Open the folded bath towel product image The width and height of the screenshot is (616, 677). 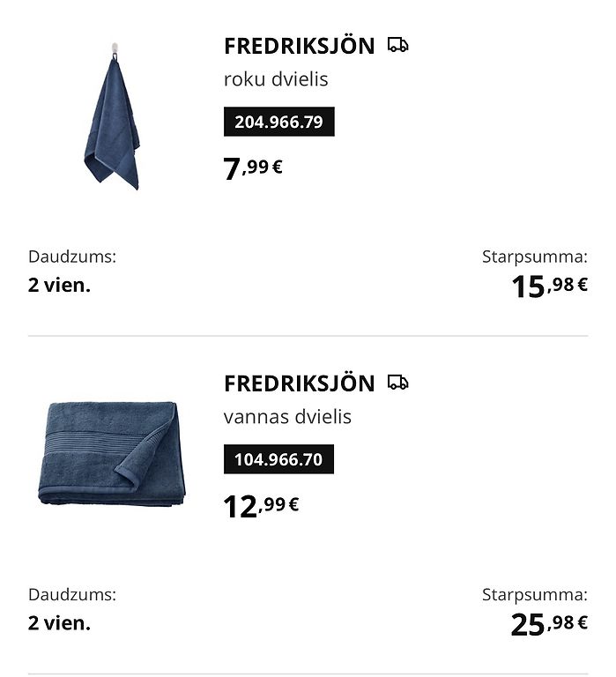(112, 453)
